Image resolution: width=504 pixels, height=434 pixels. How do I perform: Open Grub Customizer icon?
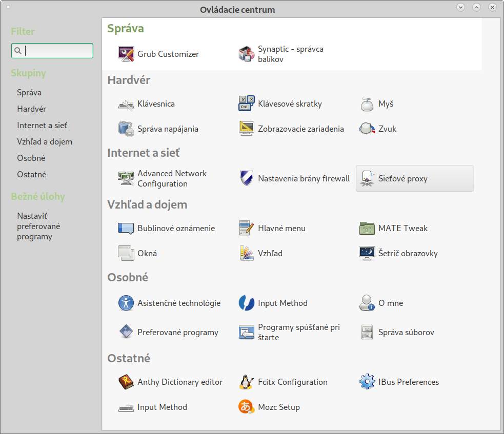click(x=126, y=54)
